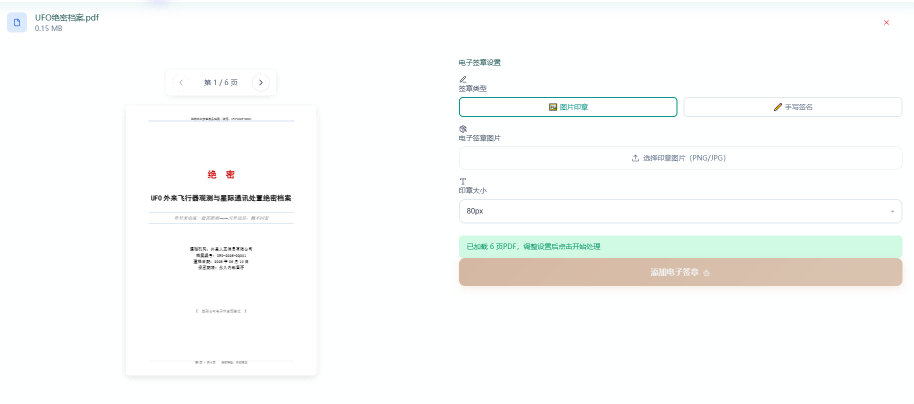Image resolution: width=914 pixels, height=404 pixels.
Task: Click the PDF page preview thumbnail
Action: [x=221, y=240]
